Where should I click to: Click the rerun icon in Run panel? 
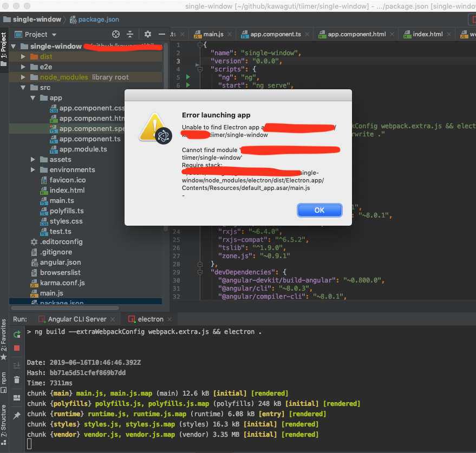point(17,334)
